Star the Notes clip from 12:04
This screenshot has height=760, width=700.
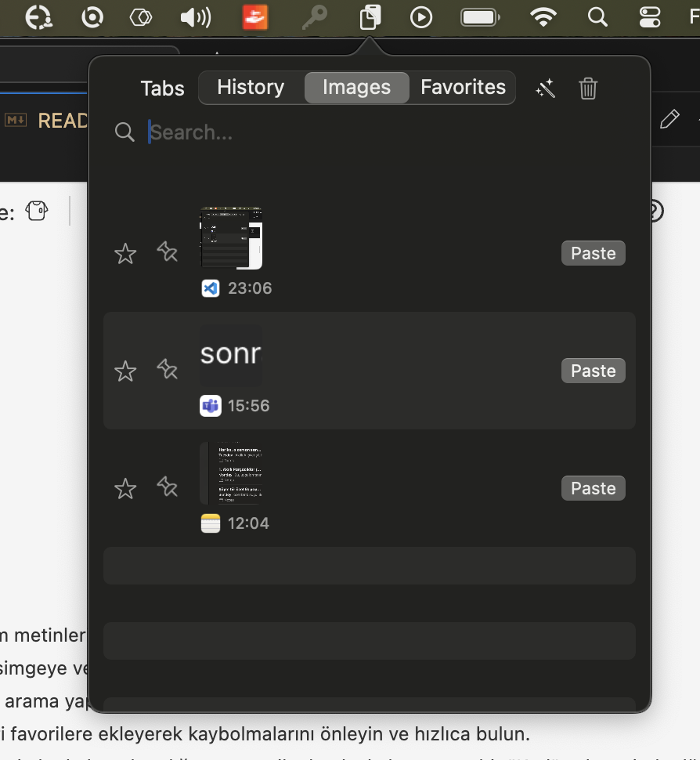[124, 488]
